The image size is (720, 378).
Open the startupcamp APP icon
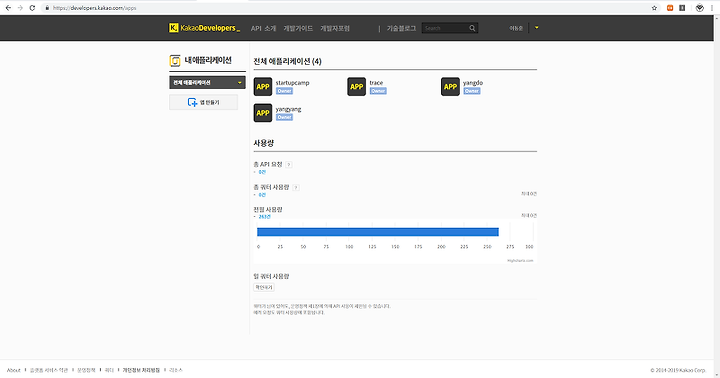click(263, 87)
